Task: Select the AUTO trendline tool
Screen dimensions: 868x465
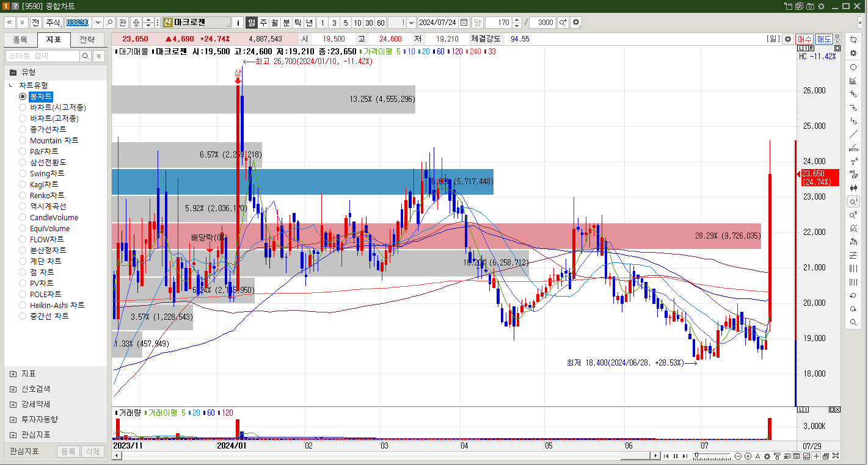Action: (853, 148)
